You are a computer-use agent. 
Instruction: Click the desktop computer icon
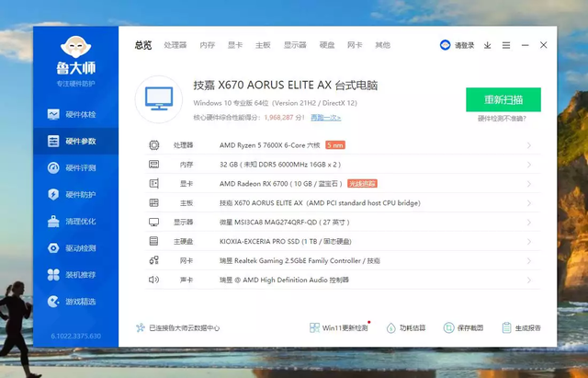(159, 99)
